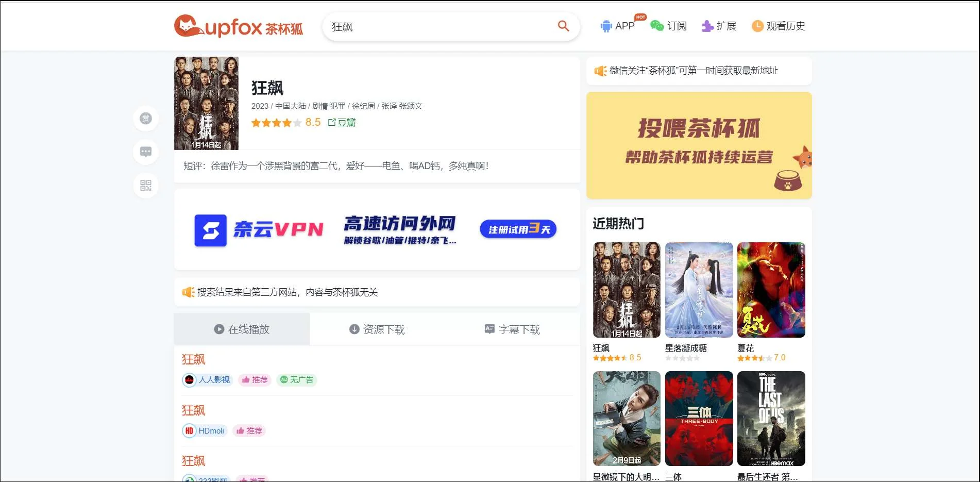Open the 星落凝成糖 poster
This screenshot has width=980, height=482.
(x=699, y=290)
